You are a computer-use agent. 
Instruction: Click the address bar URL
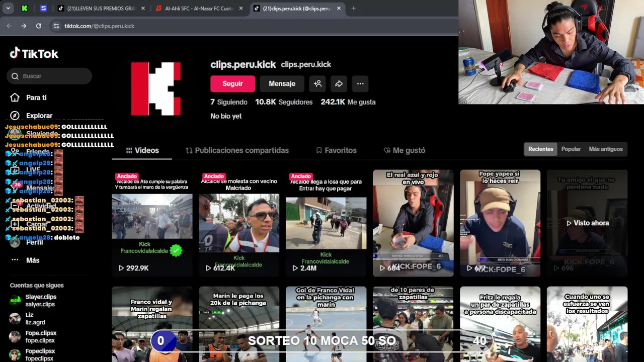click(99, 26)
